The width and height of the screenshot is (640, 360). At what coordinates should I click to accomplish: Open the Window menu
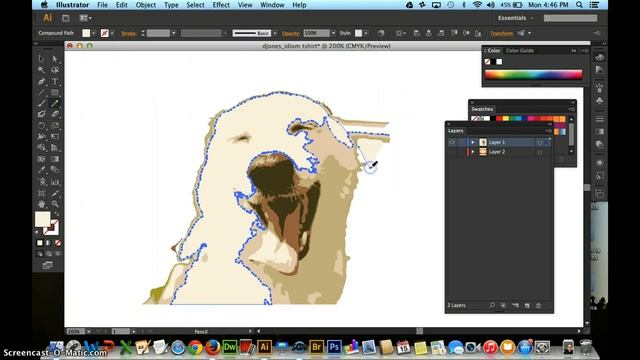[272, 5]
